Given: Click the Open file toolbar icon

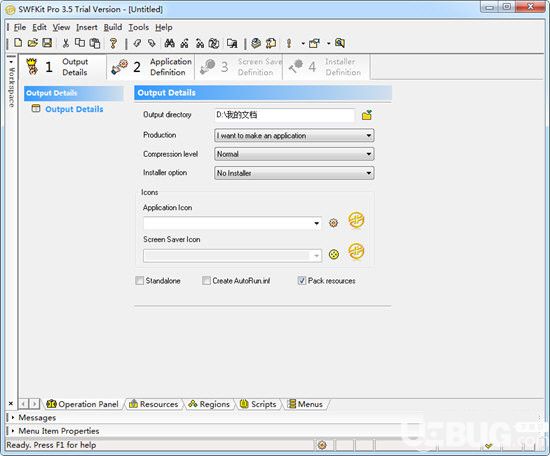Looking at the screenshot, I should 33,43.
